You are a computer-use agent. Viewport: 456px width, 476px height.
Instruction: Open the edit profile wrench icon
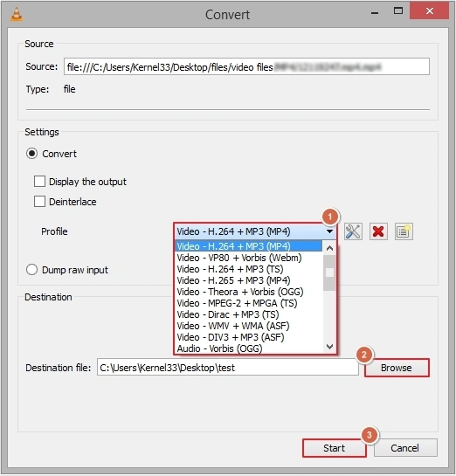[353, 231]
